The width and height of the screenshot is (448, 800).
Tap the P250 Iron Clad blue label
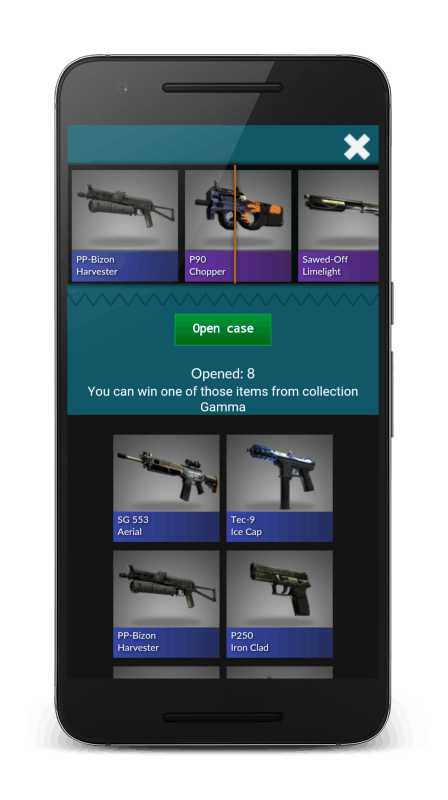pos(280,642)
